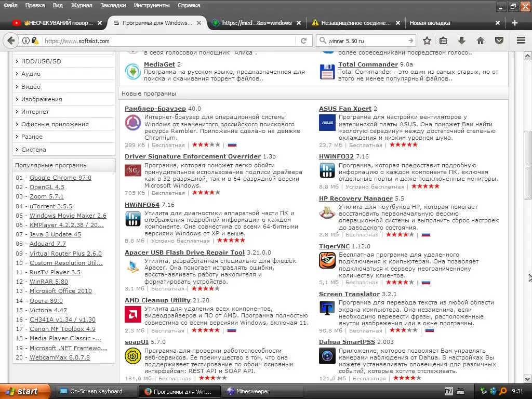Open the AMD Cleanup Utility title link
532x399 pixels.
coord(157,300)
